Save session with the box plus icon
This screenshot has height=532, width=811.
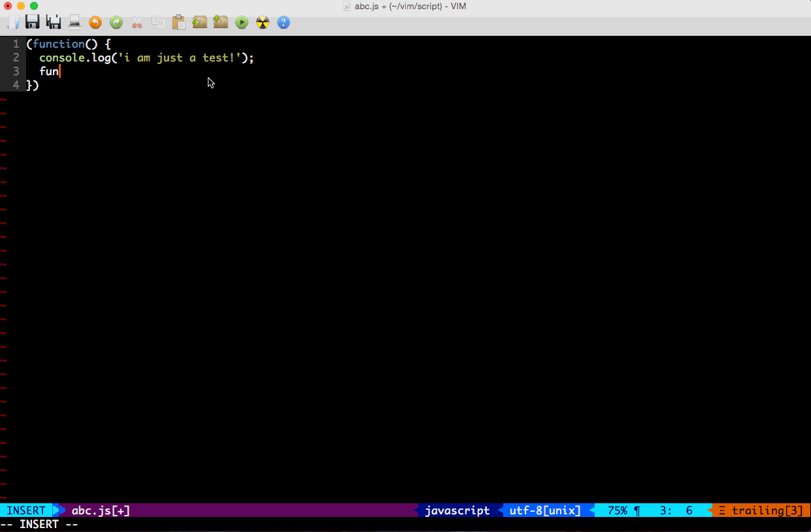click(x=221, y=23)
